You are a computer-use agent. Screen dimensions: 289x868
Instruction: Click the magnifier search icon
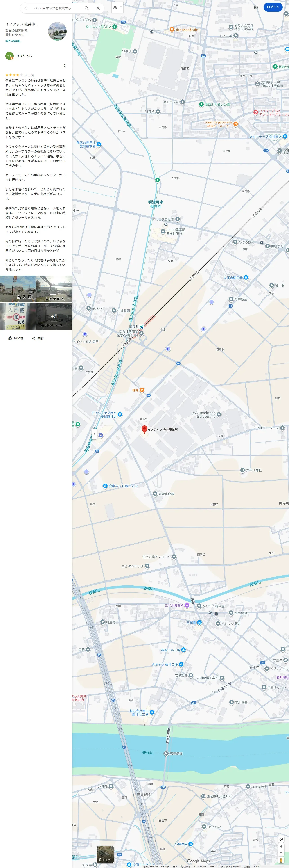click(86, 8)
